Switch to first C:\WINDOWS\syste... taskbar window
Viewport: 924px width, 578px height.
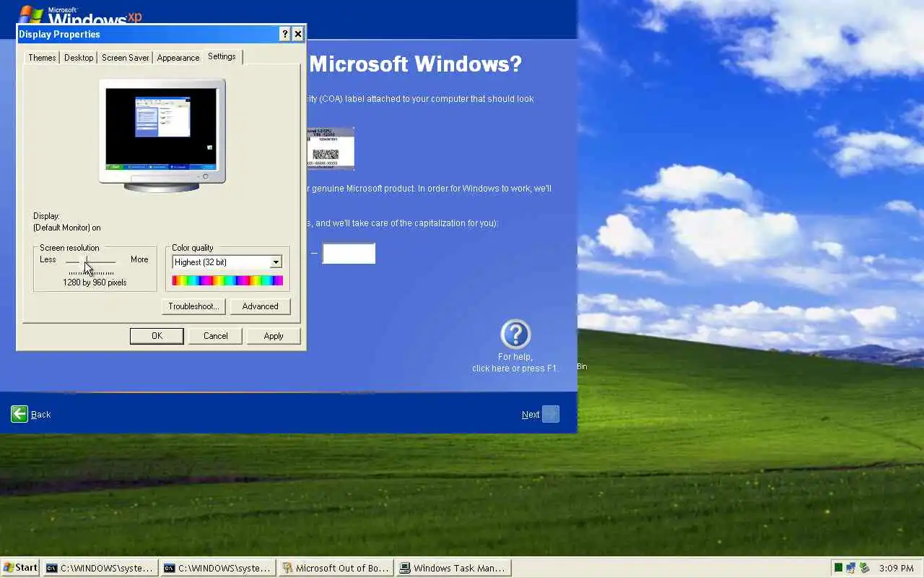tap(100, 569)
